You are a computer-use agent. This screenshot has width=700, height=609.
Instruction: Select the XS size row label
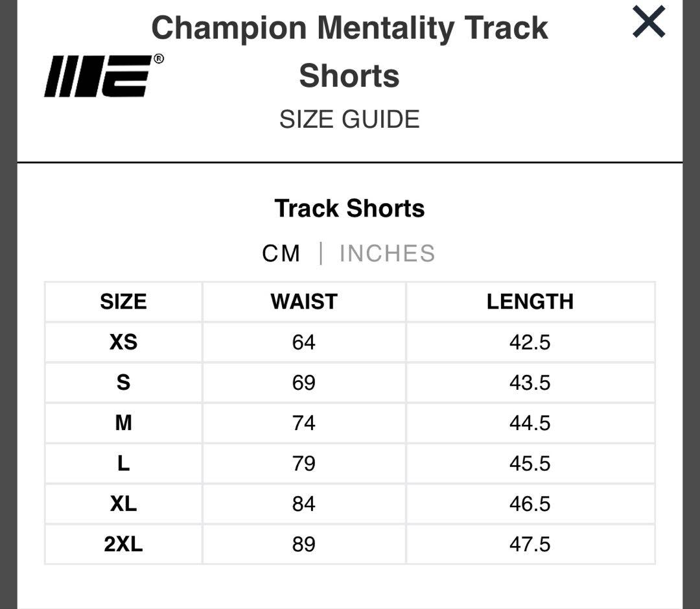[123, 342]
